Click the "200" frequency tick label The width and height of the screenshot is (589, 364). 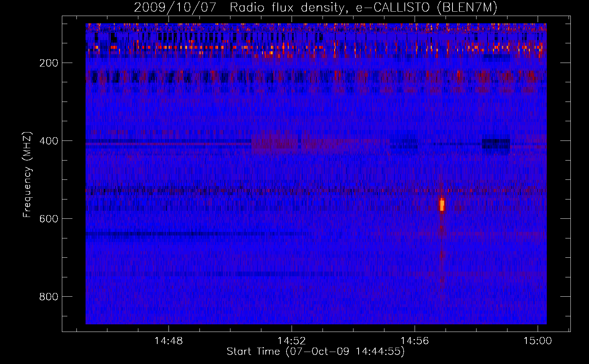(x=49, y=63)
